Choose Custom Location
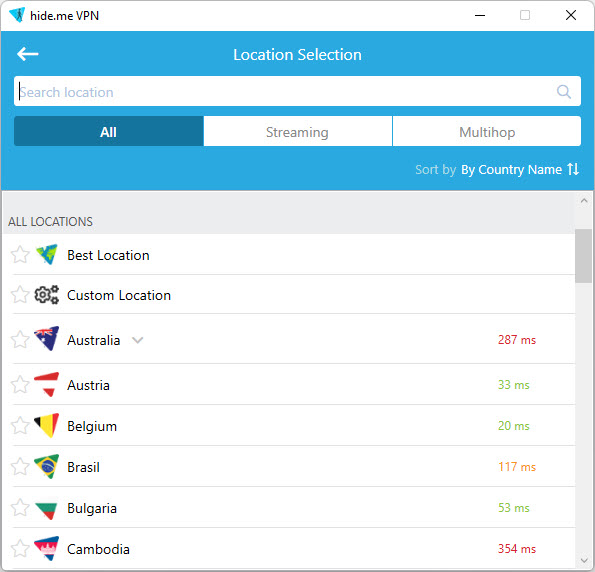This screenshot has height=572, width=595. [119, 295]
